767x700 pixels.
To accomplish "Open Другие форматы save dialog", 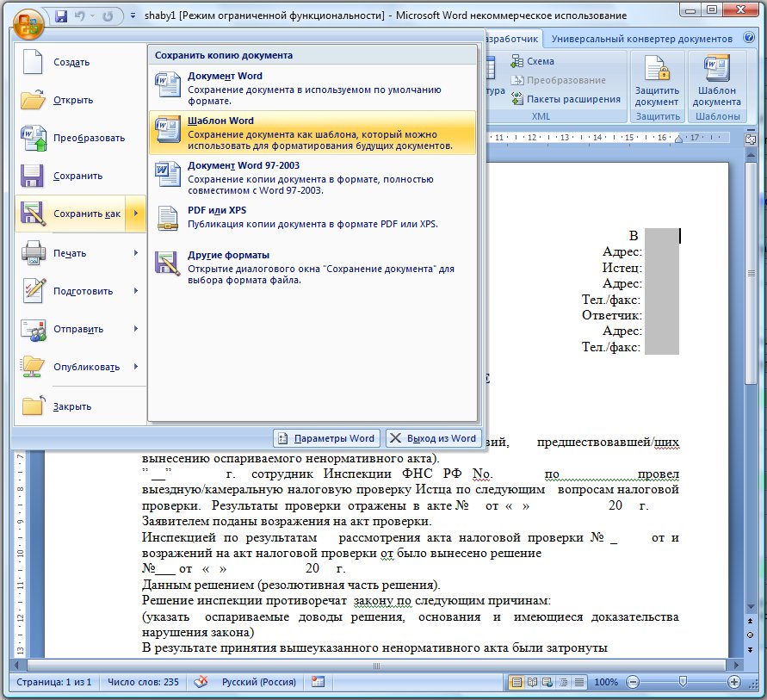I will (x=312, y=267).
